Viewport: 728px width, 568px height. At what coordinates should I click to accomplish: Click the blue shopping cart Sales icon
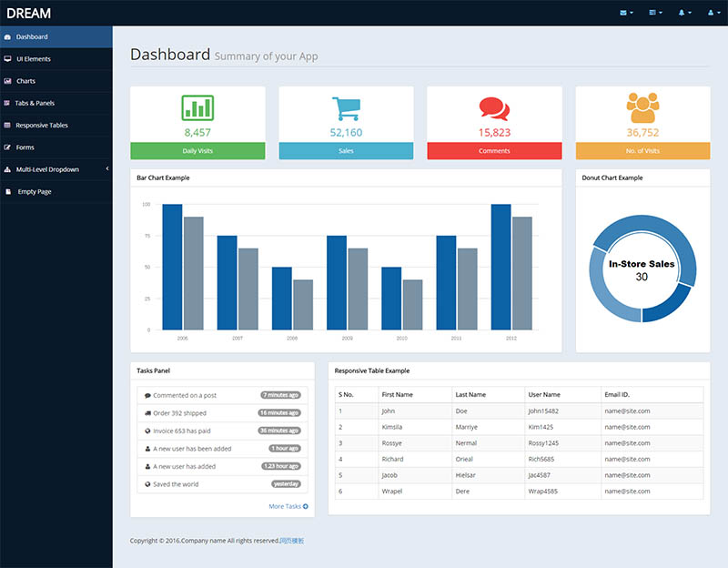346,107
